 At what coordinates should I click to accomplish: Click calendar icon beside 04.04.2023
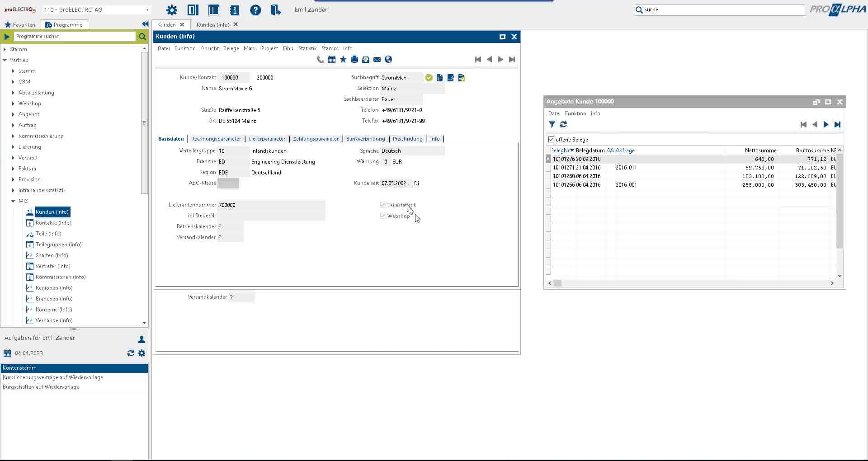(7, 353)
